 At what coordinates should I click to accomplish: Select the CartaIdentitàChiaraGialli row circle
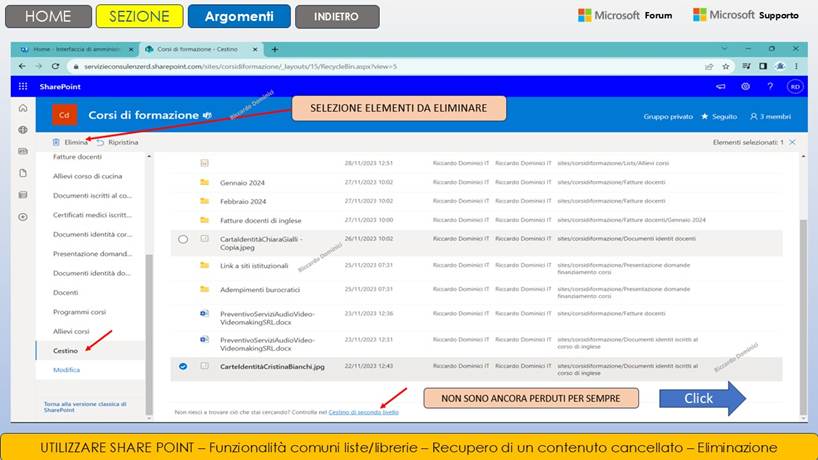(x=183, y=239)
